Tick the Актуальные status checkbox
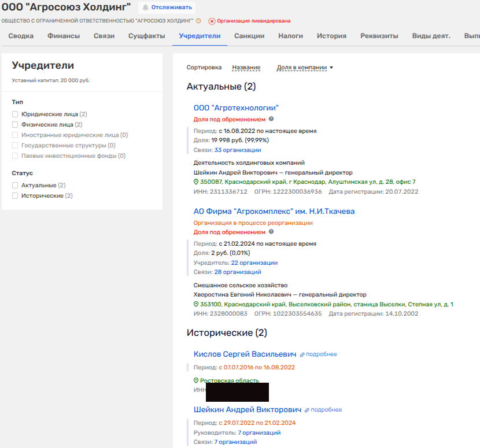This screenshot has width=480, height=448. [16, 186]
